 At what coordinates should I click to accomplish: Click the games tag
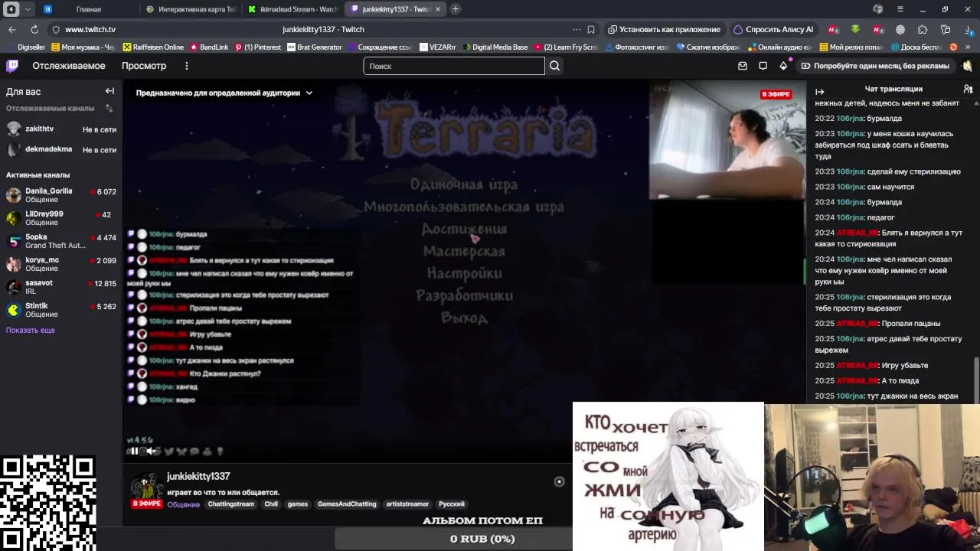298,504
